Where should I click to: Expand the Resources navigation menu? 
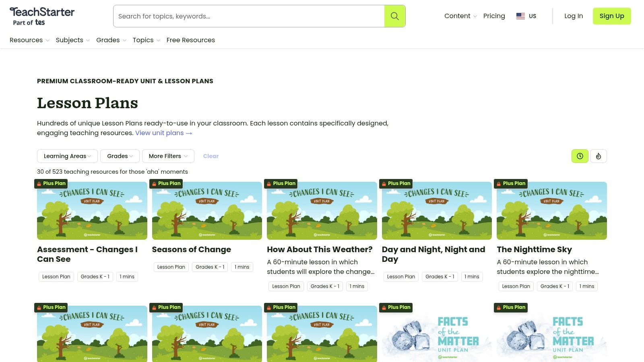point(29,40)
